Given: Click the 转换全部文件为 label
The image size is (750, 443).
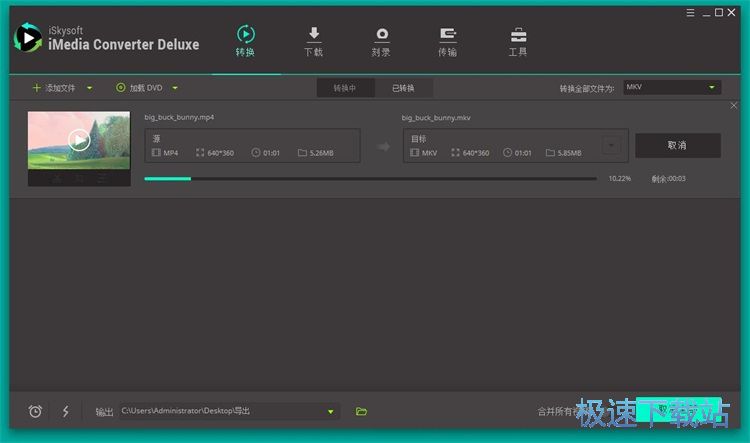Looking at the screenshot, I should 587,89.
